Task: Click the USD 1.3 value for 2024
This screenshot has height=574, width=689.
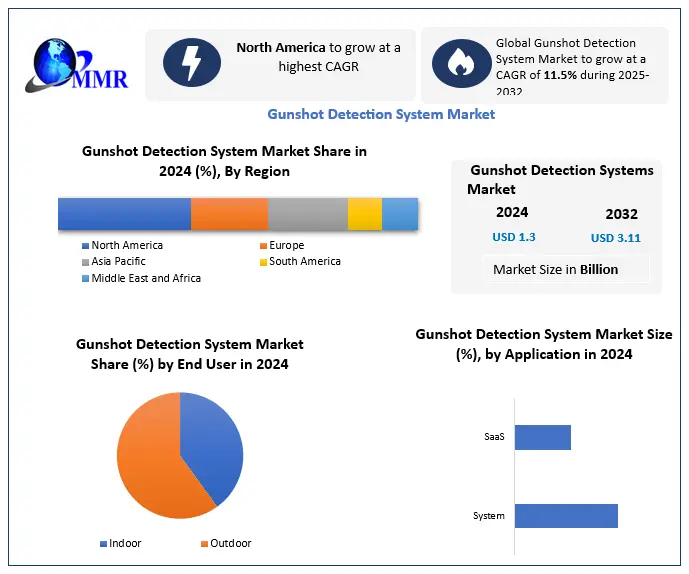Action: [x=513, y=237]
